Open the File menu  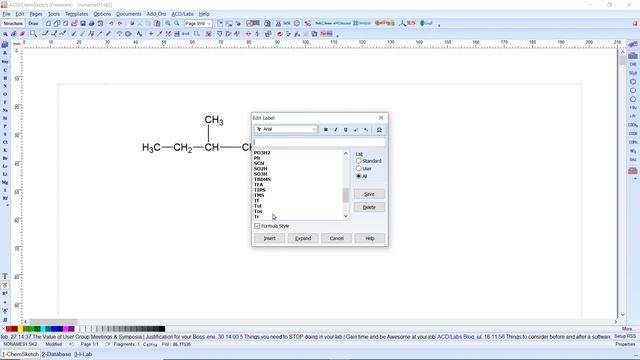pos(7,14)
